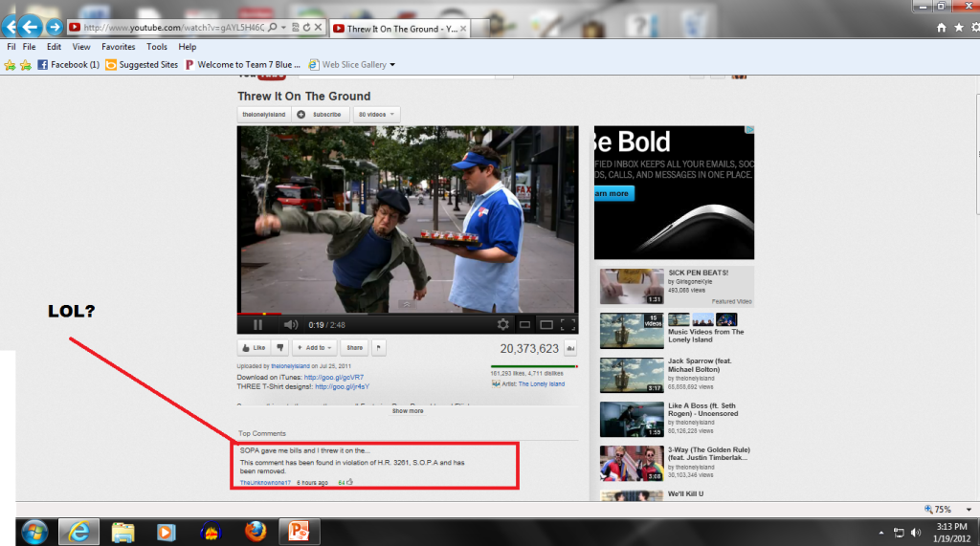Stop loading with the address bar X icon

click(318, 28)
